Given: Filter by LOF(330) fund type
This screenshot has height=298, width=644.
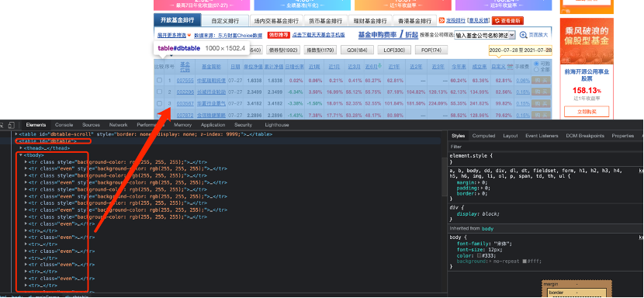Looking at the screenshot, I should tap(394, 50).
